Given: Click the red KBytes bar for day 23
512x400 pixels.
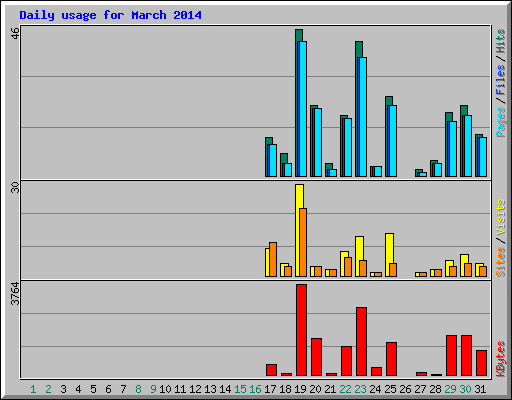Looking at the screenshot, I should point(361,342).
